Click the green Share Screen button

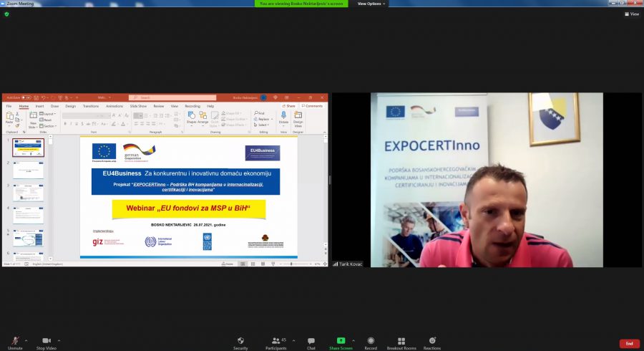(x=341, y=343)
